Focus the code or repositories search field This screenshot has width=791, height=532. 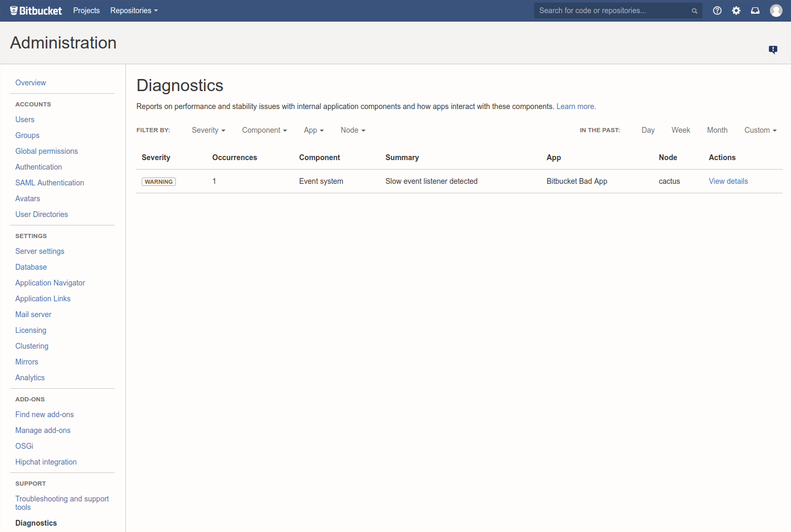tap(611, 11)
